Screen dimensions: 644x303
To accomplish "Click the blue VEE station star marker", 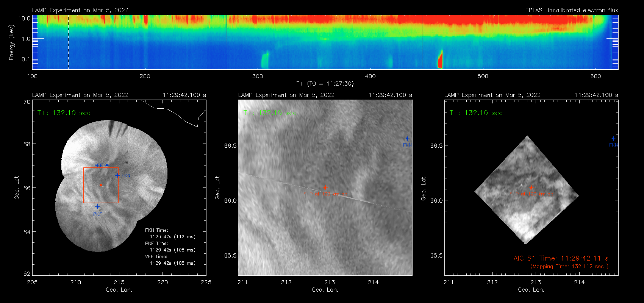I will 107,165.
